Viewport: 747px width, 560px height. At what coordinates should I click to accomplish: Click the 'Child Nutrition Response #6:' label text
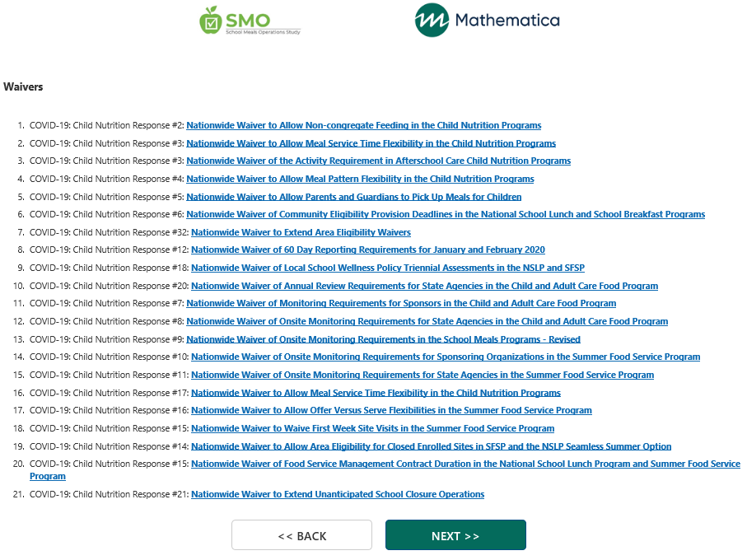coord(128,214)
